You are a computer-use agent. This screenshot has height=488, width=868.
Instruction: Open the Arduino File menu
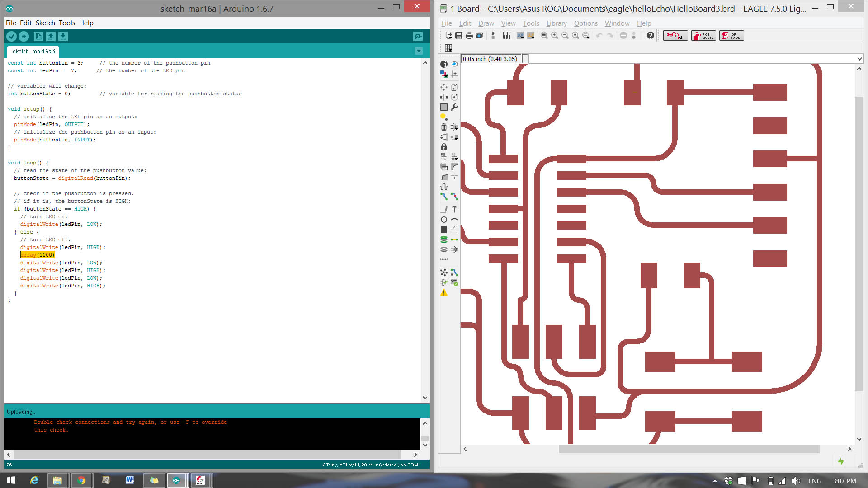pos(11,23)
